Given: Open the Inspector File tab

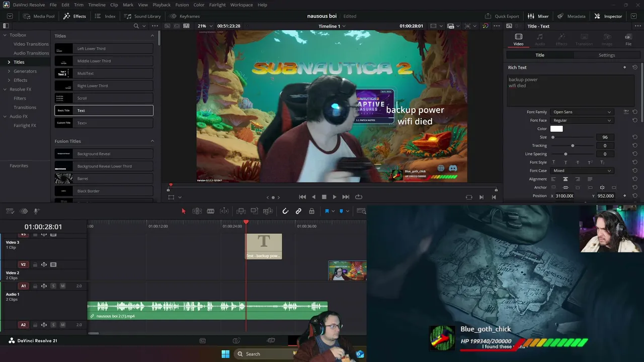Looking at the screenshot, I should coord(628,39).
